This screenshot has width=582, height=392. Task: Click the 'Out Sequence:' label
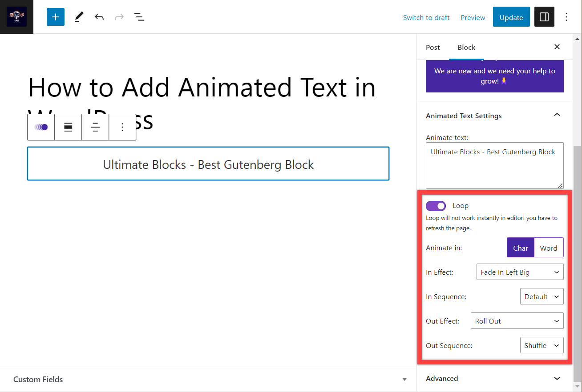449,345
